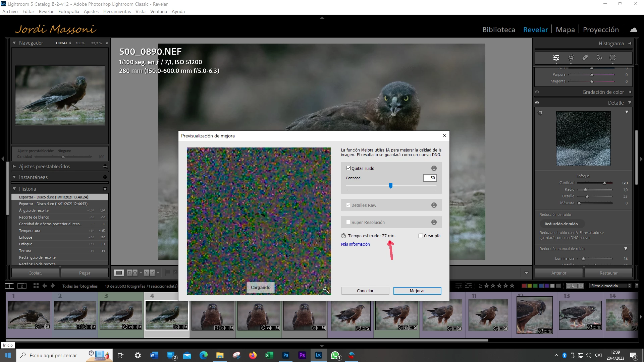Screen dimensions: 644x362
Task: Click the Cantidad noise slider handle
Action: tap(391, 185)
